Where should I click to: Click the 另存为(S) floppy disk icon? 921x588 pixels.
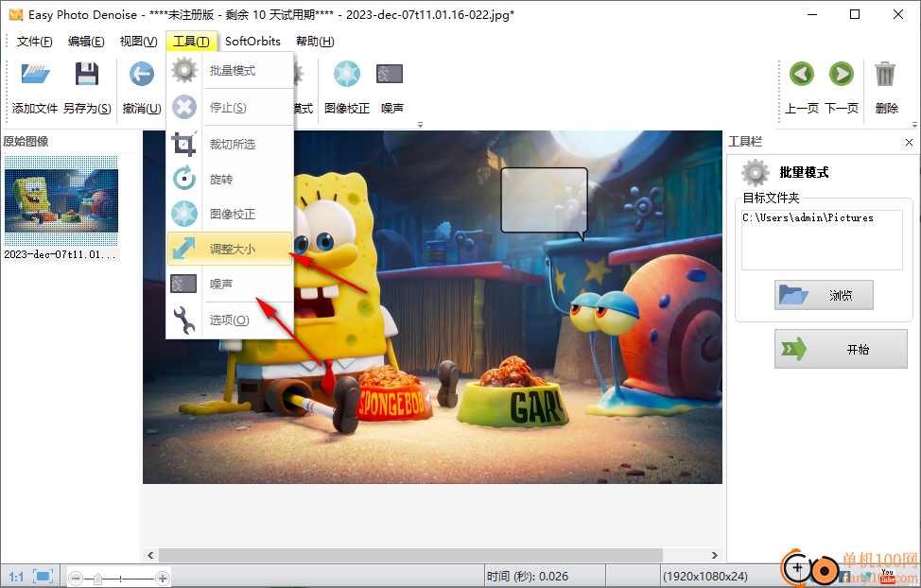[87, 74]
